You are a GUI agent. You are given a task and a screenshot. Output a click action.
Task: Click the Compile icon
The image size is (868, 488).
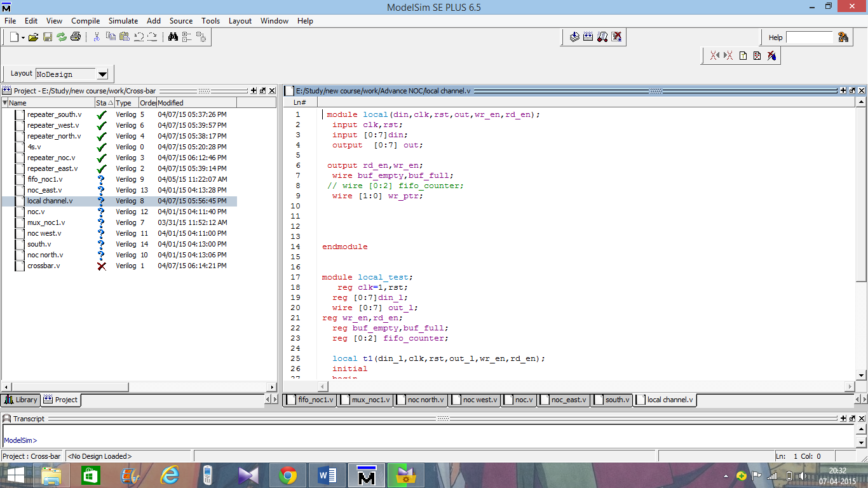click(x=574, y=37)
